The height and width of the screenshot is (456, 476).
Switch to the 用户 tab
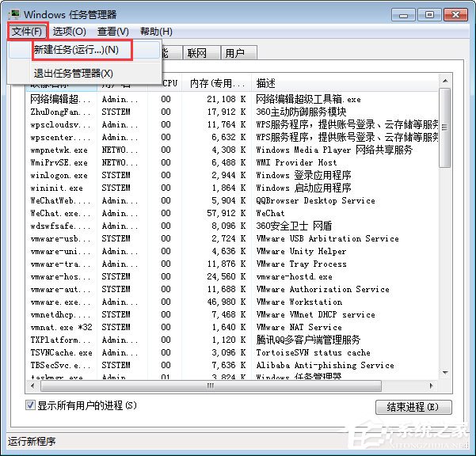click(239, 53)
